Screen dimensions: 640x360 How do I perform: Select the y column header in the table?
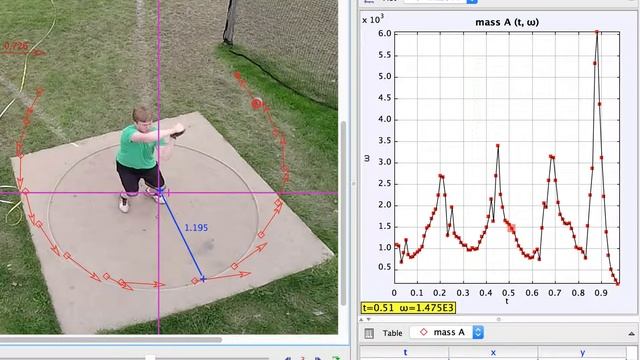(582, 353)
